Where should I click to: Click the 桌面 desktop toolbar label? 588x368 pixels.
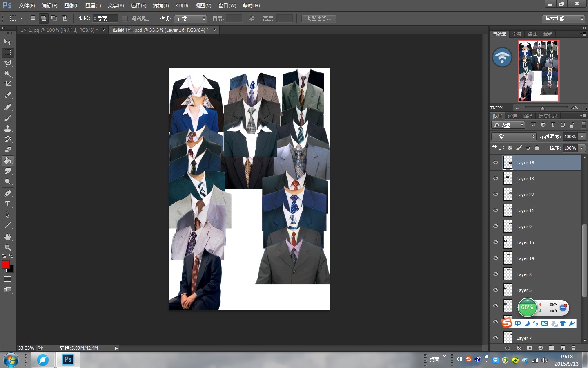point(434,360)
